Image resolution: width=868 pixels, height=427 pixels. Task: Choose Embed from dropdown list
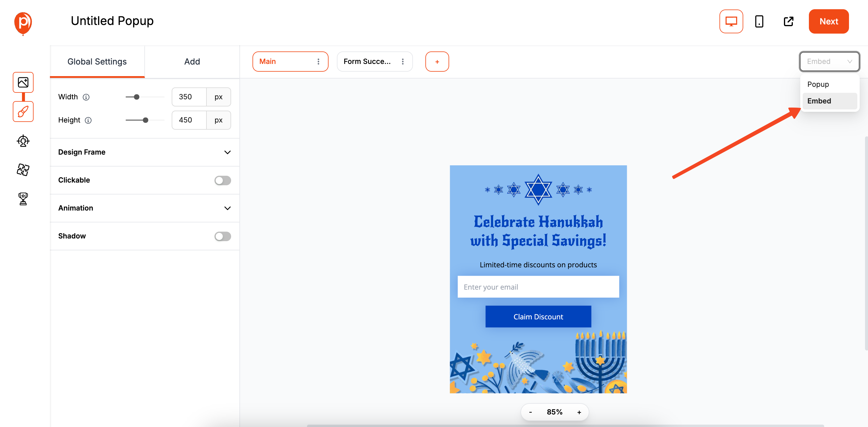click(829, 101)
